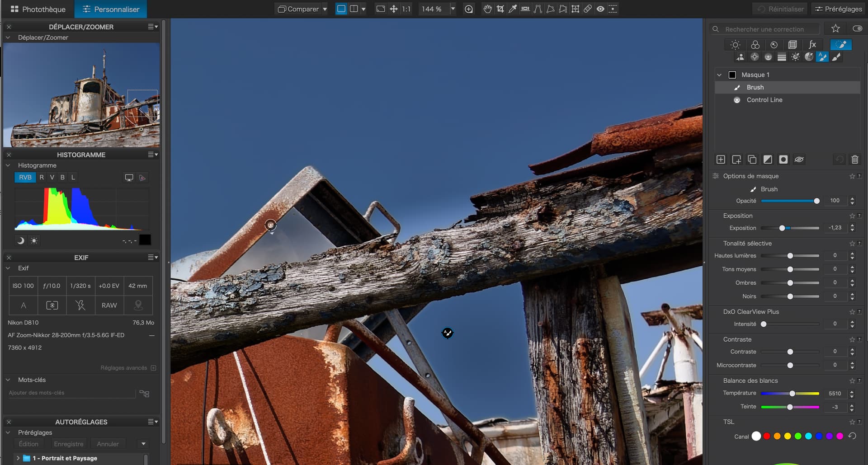Switch to the Photothèque tab

click(x=38, y=9)
